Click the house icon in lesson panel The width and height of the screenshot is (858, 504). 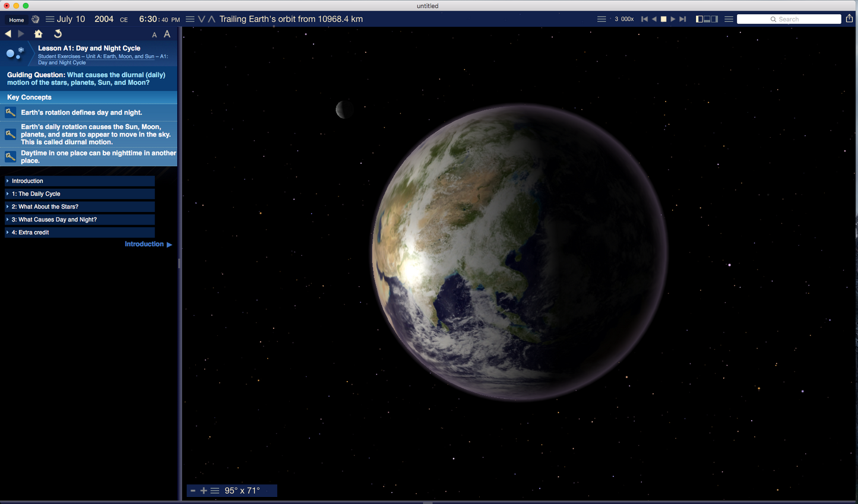(39, 34)
